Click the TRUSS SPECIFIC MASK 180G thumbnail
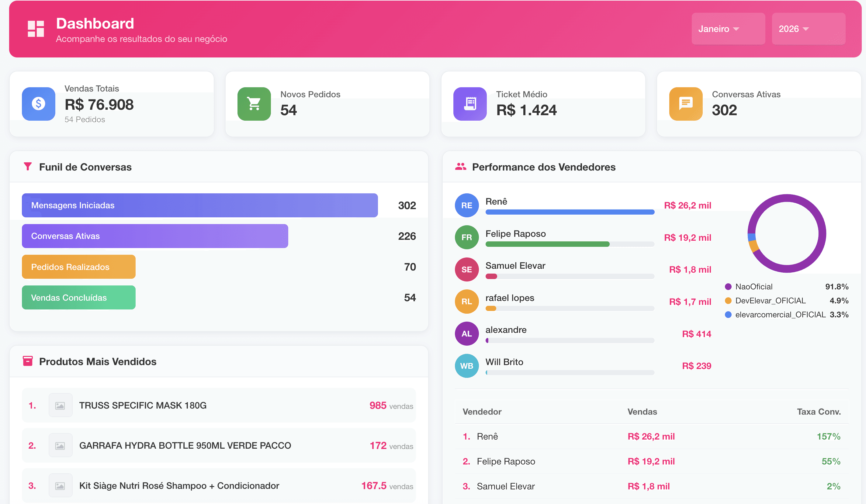The height and width of the screenshot is (504, 866). pyautogui.click(x=61, y=406)
